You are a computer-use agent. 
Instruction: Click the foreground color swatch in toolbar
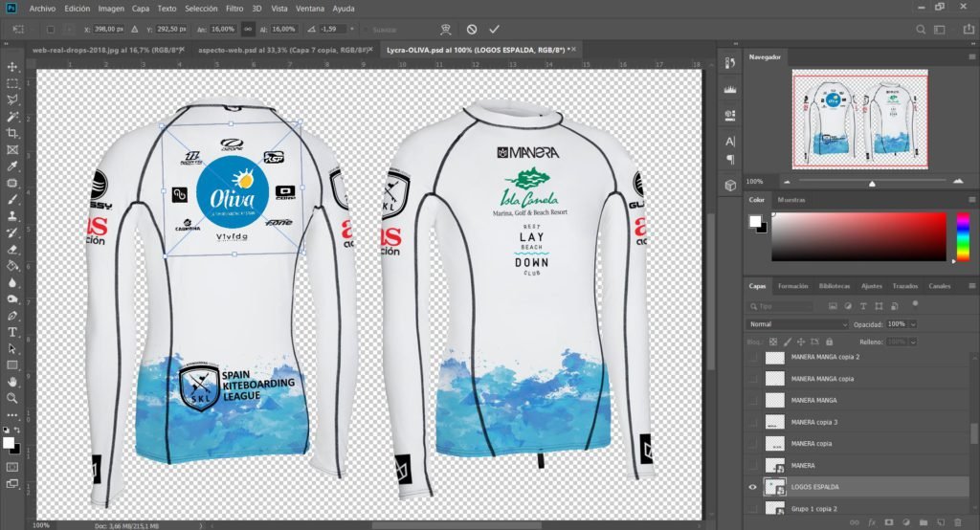tap(8, 443)
